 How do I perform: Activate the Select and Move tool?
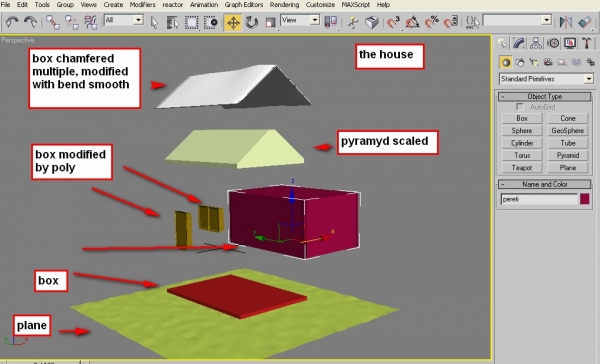click(233, 22)
